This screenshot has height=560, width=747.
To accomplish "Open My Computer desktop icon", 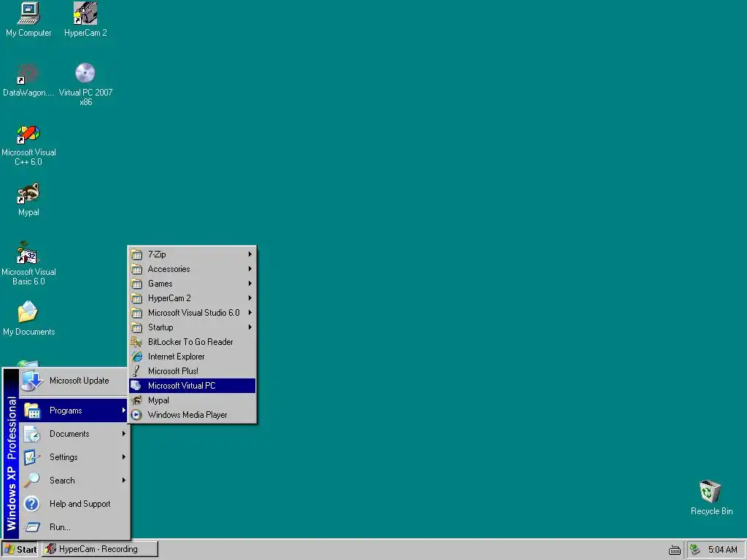I will tap(28, 13).
